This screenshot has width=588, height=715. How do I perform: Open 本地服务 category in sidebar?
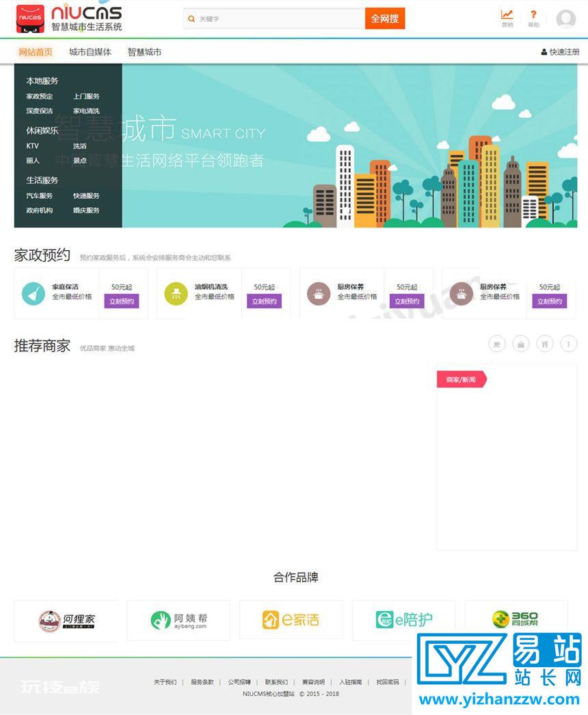coord(42,81)
